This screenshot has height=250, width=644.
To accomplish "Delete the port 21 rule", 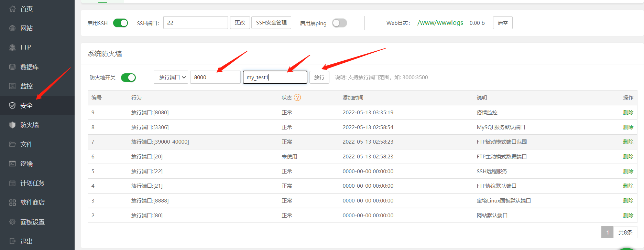I will [x=628, y=186].
